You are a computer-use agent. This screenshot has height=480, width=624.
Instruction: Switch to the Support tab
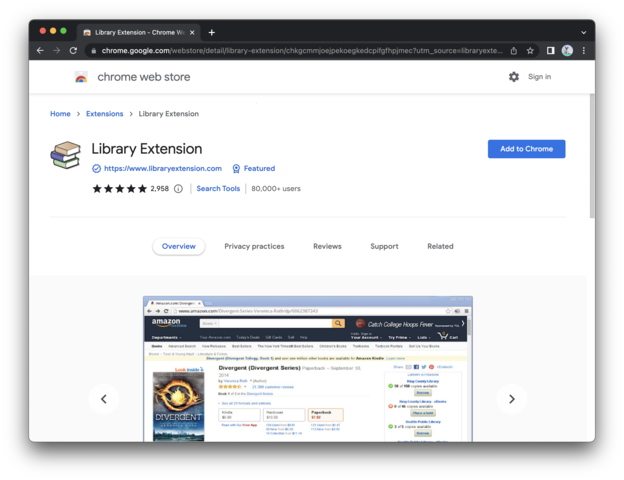384,246
